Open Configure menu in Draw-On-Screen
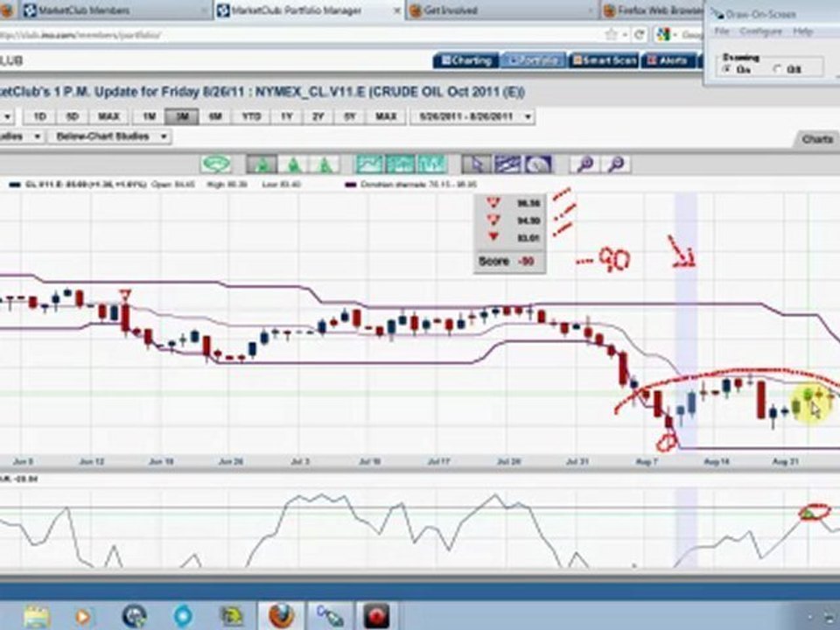 (x=760, y=31)
